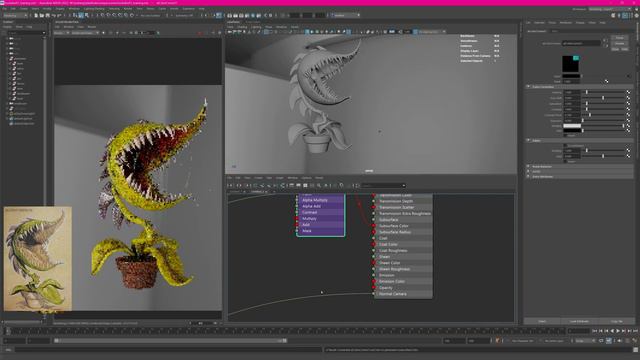Image resolution: width=640 pixels, height=360 pixels.
Task: Click the Hue Shift map checker button
Action: 629,98
